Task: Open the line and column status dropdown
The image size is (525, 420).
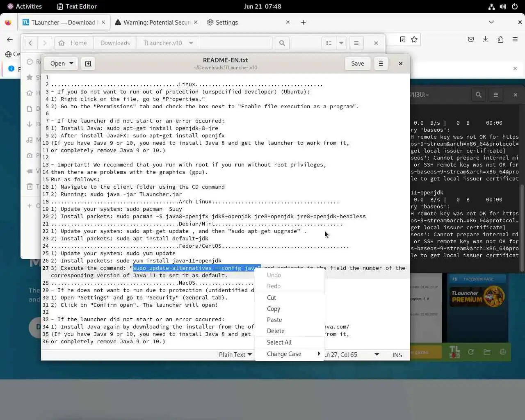Action: click(x=352, y=355)
